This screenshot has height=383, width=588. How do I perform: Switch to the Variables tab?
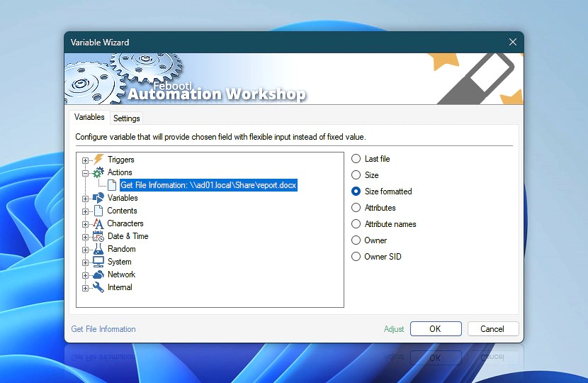(x=89, y=117)
